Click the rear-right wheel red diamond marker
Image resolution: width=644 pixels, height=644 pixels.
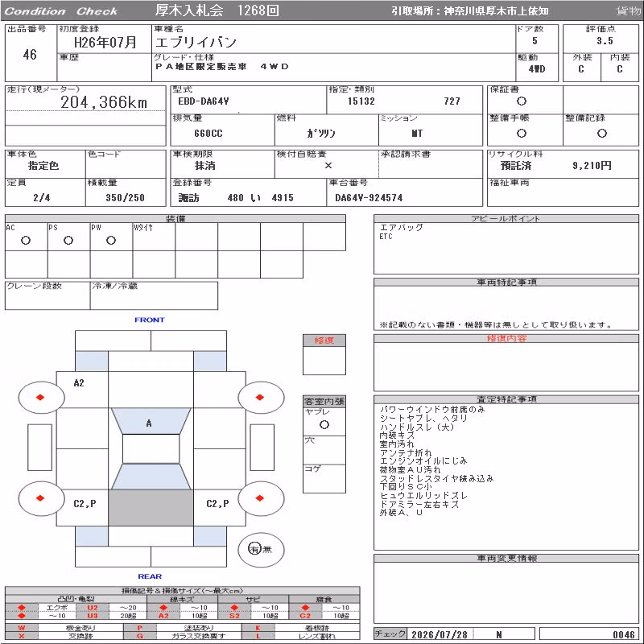259,497
